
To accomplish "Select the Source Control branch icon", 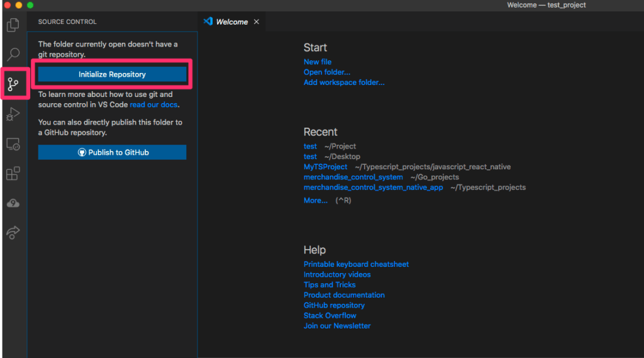I will click(13, 84).
